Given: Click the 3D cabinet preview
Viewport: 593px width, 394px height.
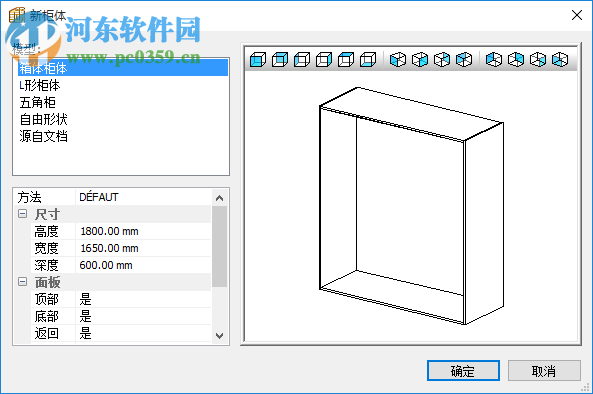Looking at the screenshot, I should (411, 206).
